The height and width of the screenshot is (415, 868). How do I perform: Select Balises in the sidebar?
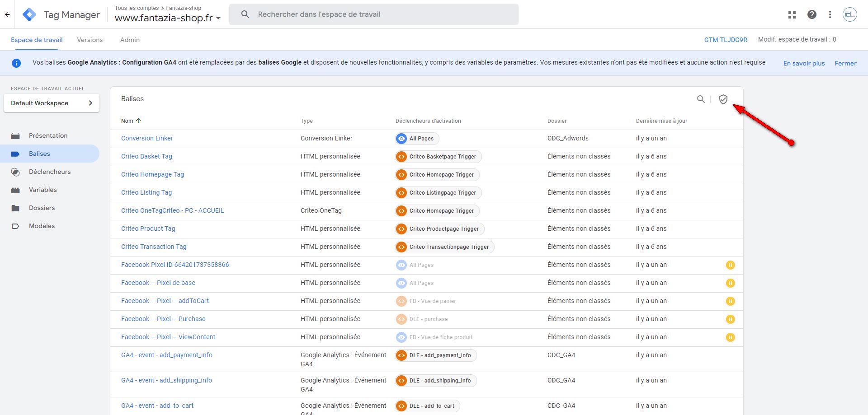pyautogui.click(x=50, y=154)
